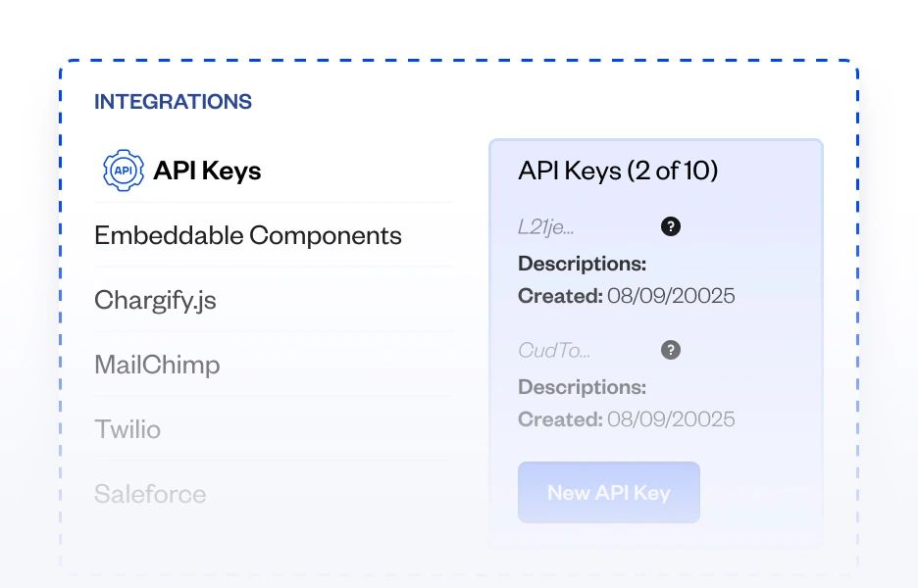
Task: Click Descriptions label under CudTo key
Action: pyautogui.click(x=583, y=387)
